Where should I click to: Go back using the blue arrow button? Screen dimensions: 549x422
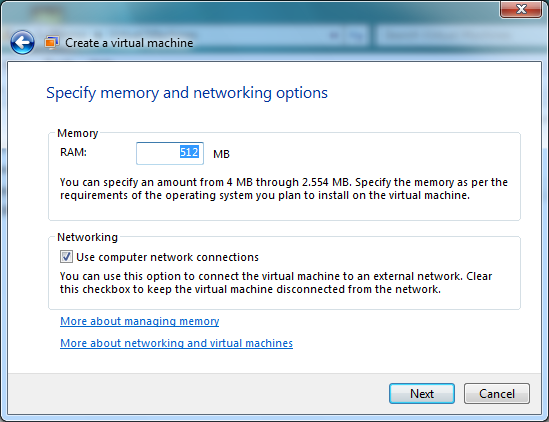pyautogui.click(x=22, y=42)
